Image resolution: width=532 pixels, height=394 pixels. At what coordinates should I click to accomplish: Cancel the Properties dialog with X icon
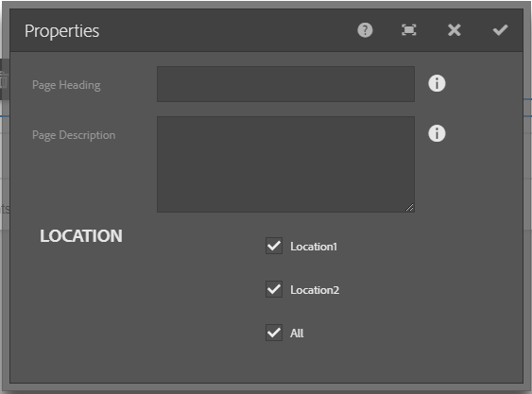click(x=454, y=30)
